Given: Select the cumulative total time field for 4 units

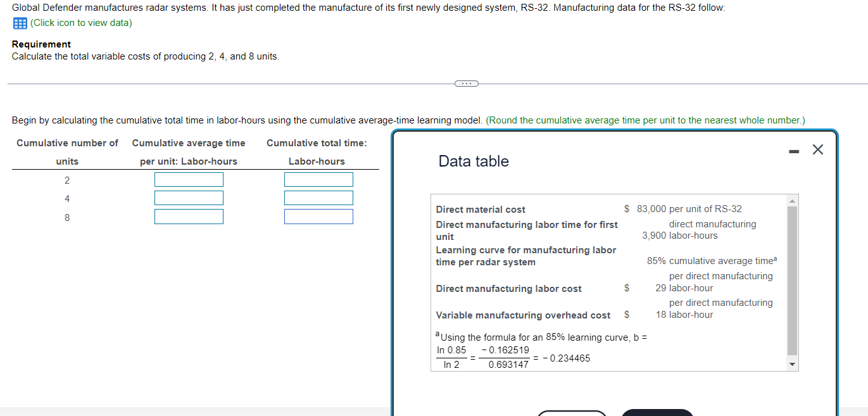Looking at the screenshot, I should click(318, 198).
